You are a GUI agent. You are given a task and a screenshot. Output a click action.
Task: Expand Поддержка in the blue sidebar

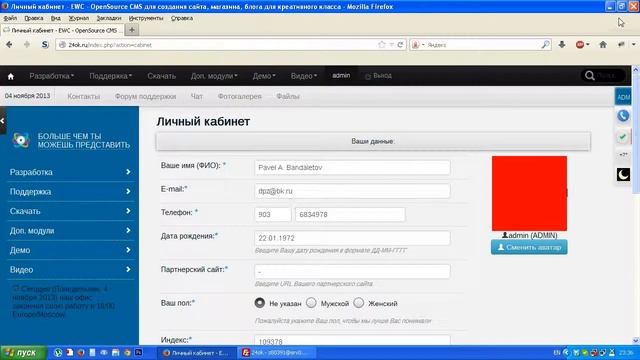70,191
